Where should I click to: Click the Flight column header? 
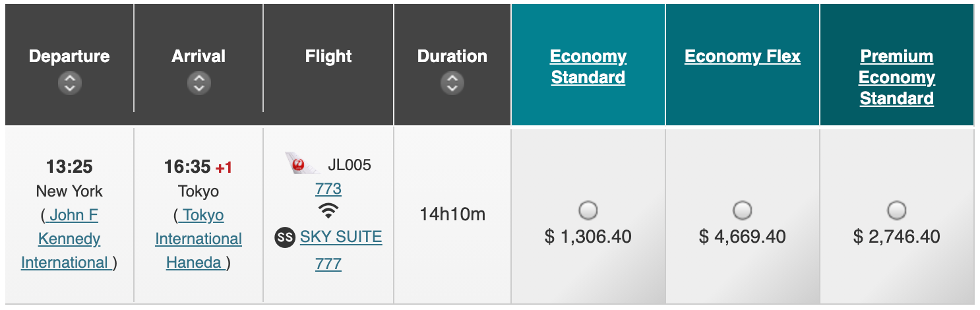pos(328,57)
